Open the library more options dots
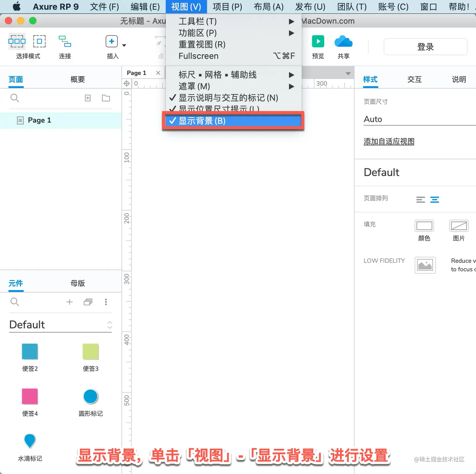 (106, 302)
